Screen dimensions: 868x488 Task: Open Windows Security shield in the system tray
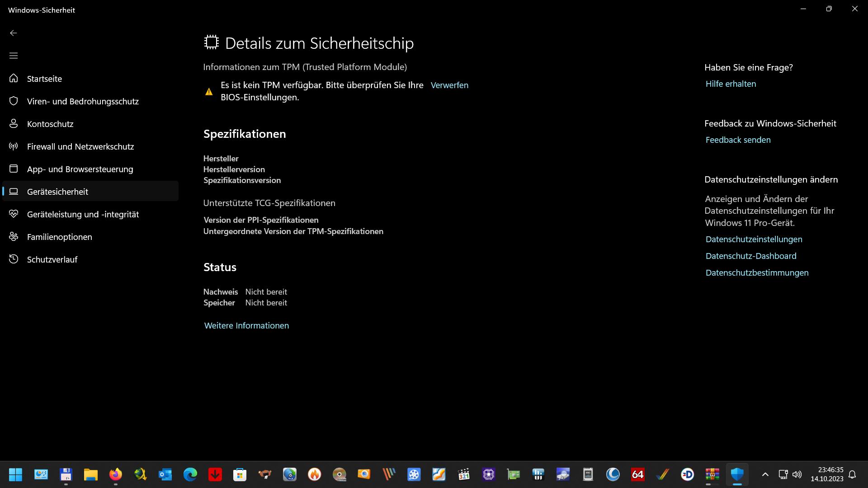point(738,475)
